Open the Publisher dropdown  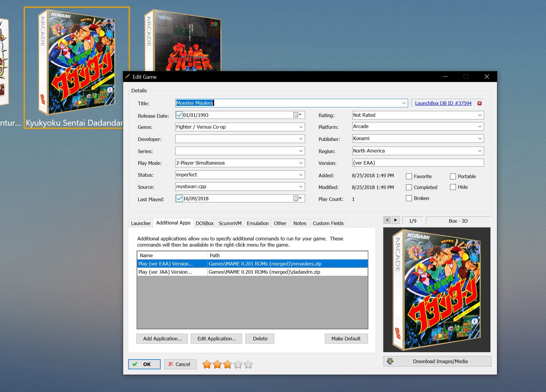480,139
